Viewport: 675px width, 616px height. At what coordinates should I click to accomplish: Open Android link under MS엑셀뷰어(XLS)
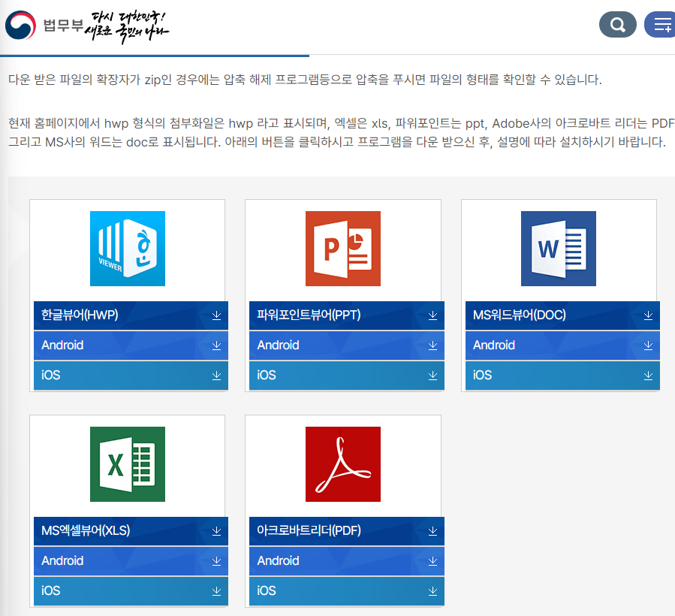pos(131,561)
